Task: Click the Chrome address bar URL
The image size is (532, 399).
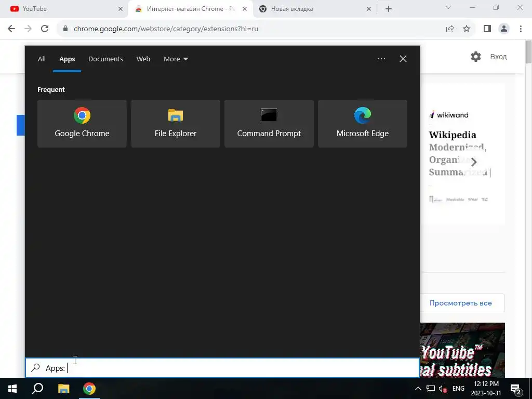Action: (166, 29)
